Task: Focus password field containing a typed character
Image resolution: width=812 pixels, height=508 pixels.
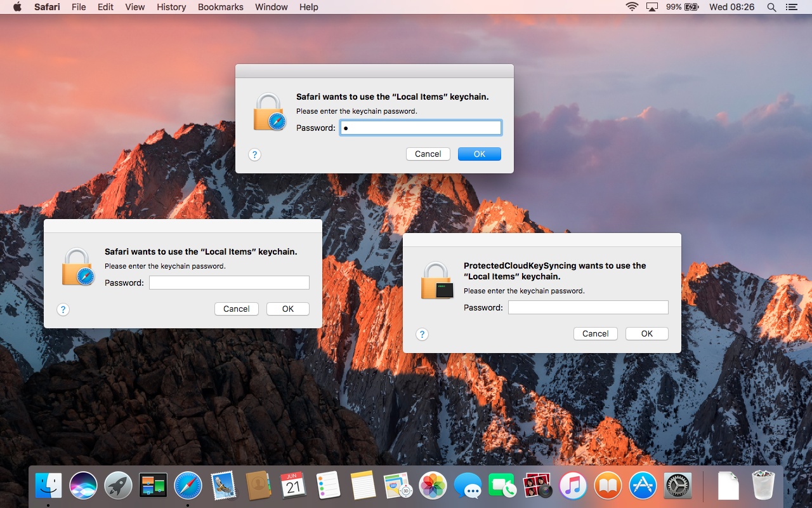Action: (421, 128)
